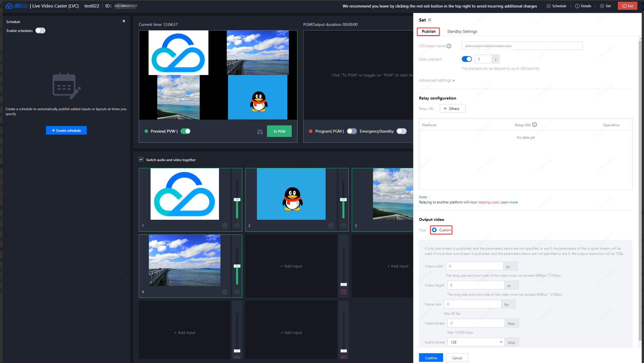The image size is (644, 363).
Task: Unmute speaker on empty input slot 5
Action: pos(343,292)
